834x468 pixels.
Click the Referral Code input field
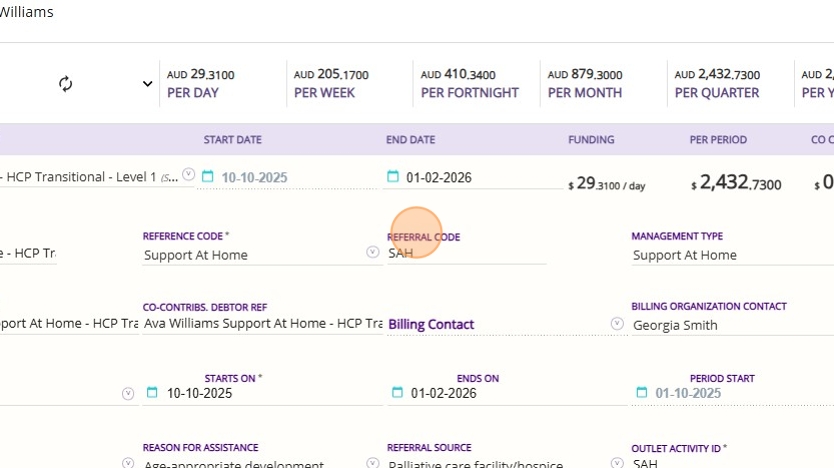click(467, 254)
